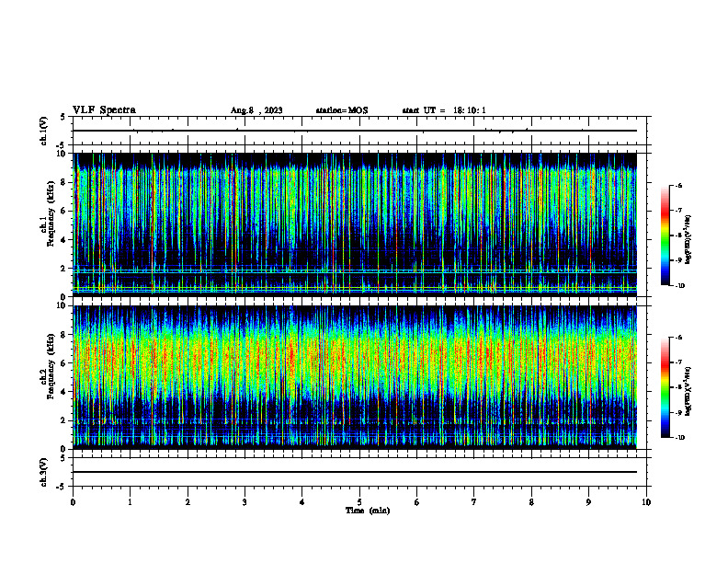The height and width of the screenshot is (563, 728).
Task: Click the ch.1 color bar log(PSD) label
Action: pyautogui.click(x=688, y=240)
